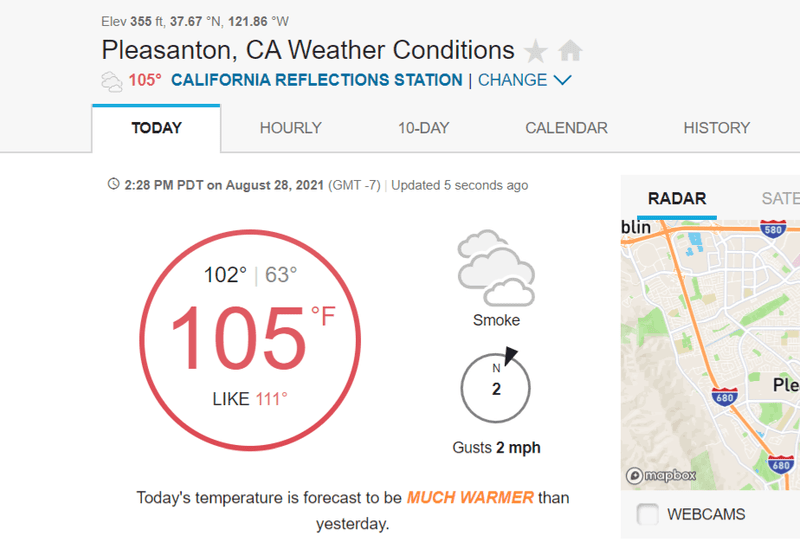Click the favorite star icon

click(536, 51)
